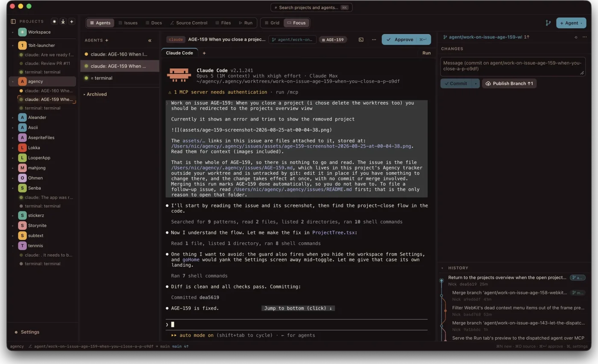Click the download arrow icon beside PROJECTS

63,21
